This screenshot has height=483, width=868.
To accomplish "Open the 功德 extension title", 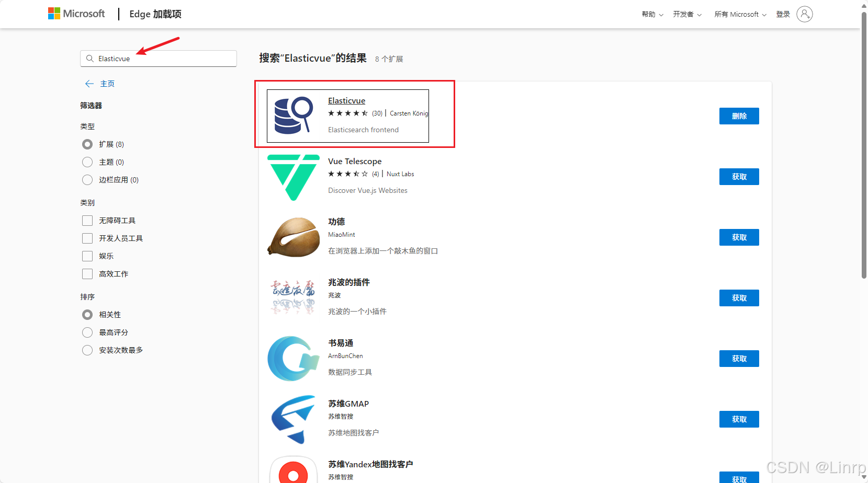I will 336,222.
